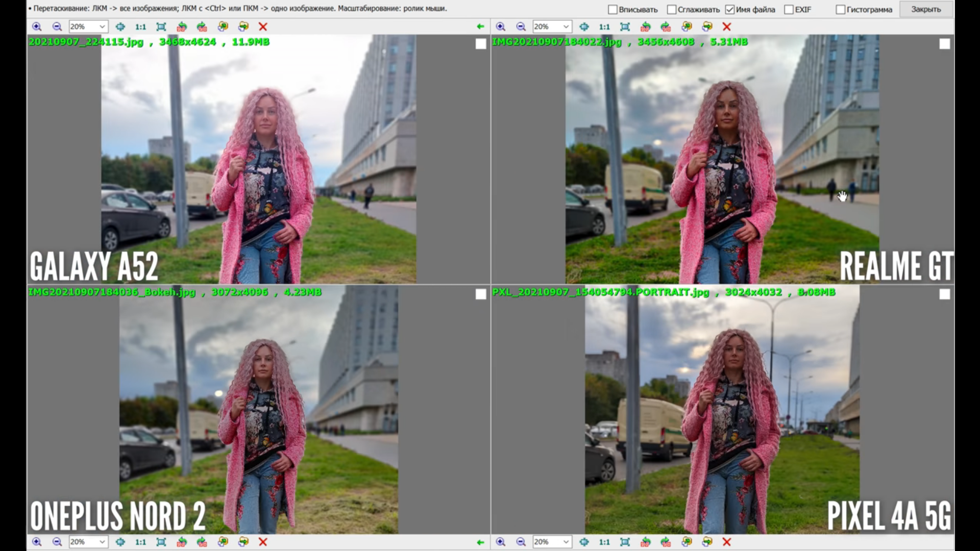Viewport: 980px width, 551px height.
Task: Rotate right in the top-right pane toolbar
Action: pos(666,27)
